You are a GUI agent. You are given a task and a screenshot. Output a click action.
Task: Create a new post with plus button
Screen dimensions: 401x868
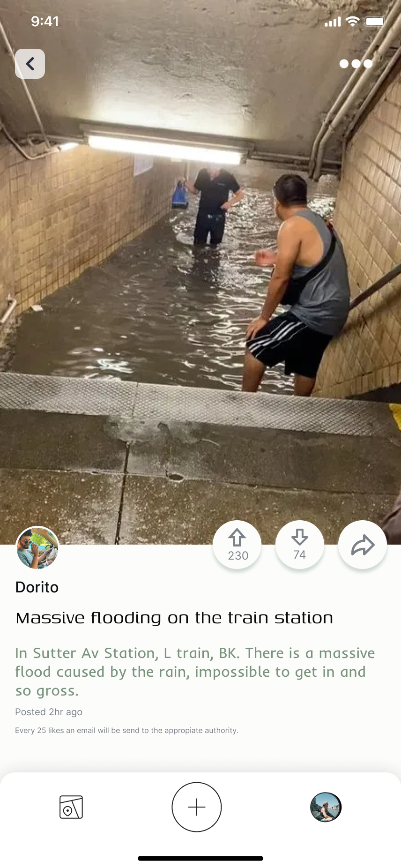[197, 807]
